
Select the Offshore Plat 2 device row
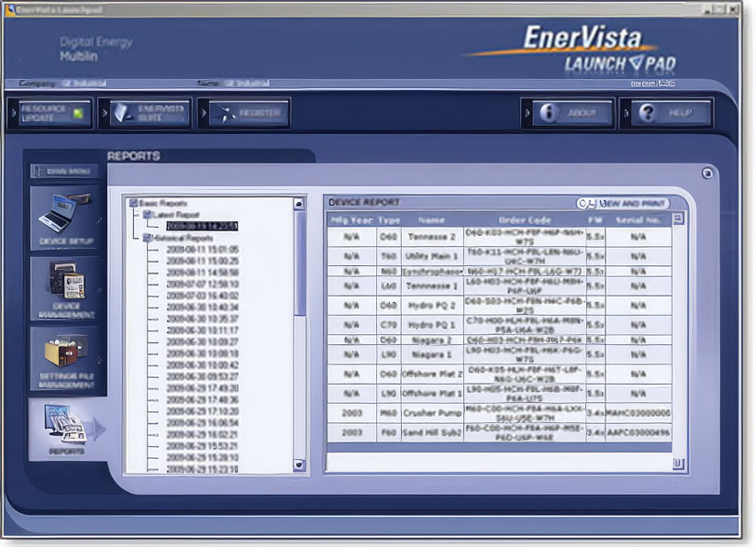[499, 374]
